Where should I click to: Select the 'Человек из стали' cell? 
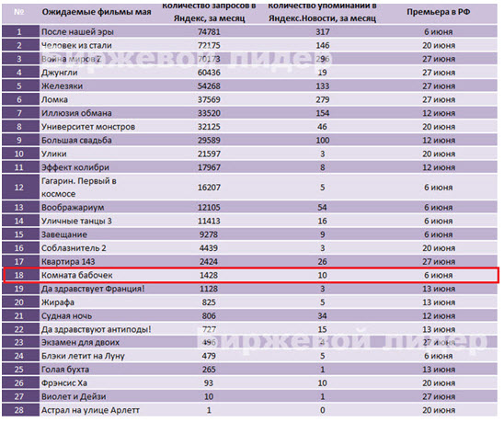[76, 45]
